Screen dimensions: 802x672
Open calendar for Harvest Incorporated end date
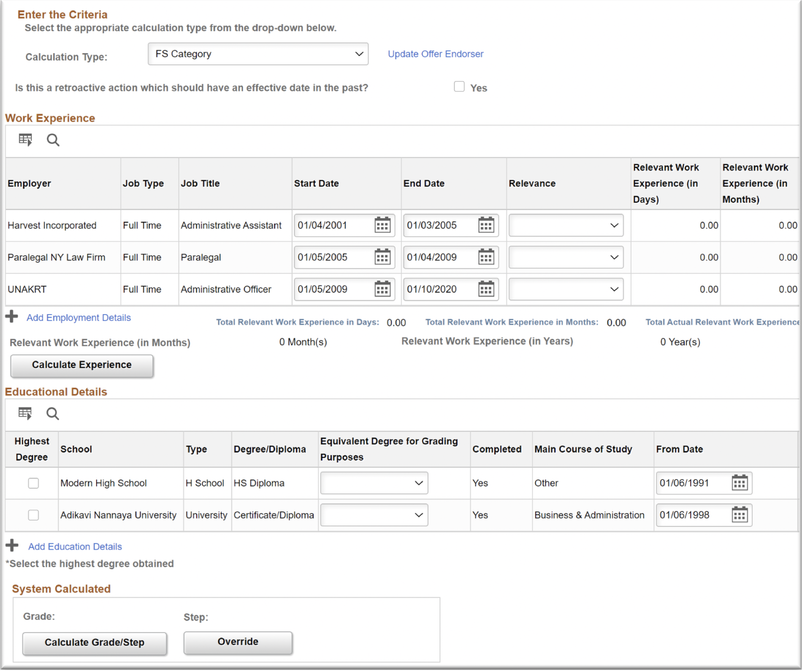[486, 225]
